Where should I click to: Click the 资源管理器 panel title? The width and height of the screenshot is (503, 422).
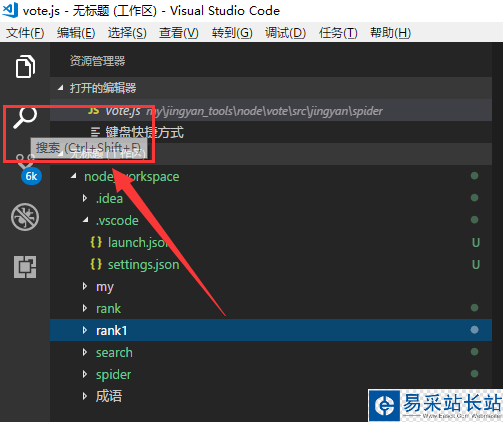point(97,61)
